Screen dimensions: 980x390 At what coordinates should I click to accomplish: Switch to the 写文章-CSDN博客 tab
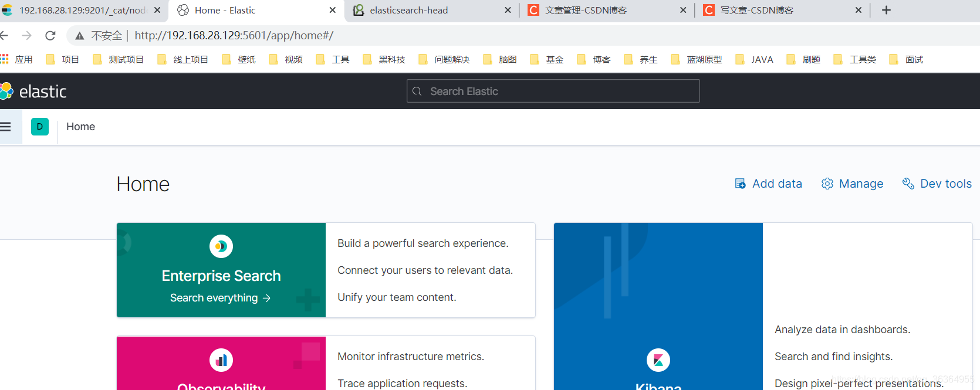coord(782,11)
